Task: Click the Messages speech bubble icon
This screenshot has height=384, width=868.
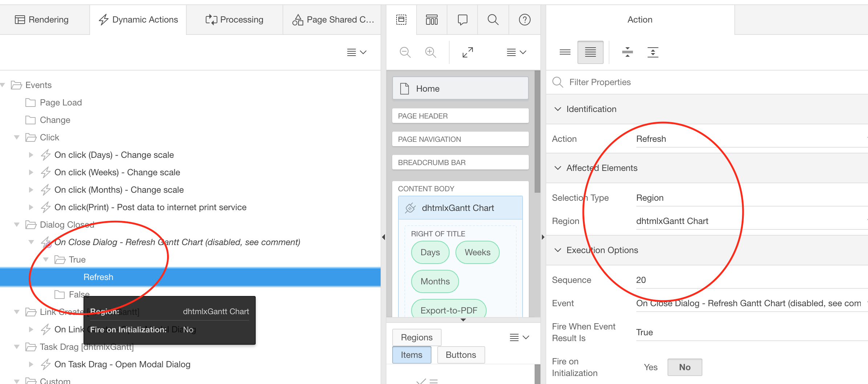Action: point(462,20)
